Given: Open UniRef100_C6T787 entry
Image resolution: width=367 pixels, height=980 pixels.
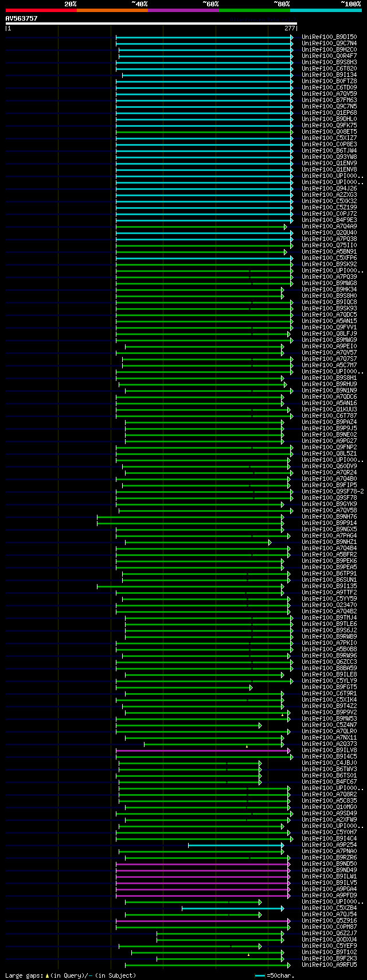Looking at the screenshot, I should coord(329,416).
